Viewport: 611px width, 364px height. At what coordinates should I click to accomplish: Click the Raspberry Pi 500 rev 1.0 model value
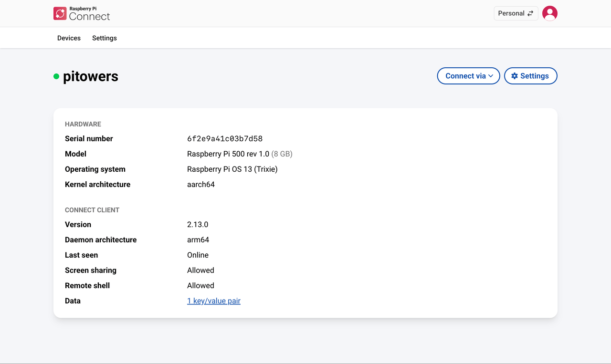(228, 154)
